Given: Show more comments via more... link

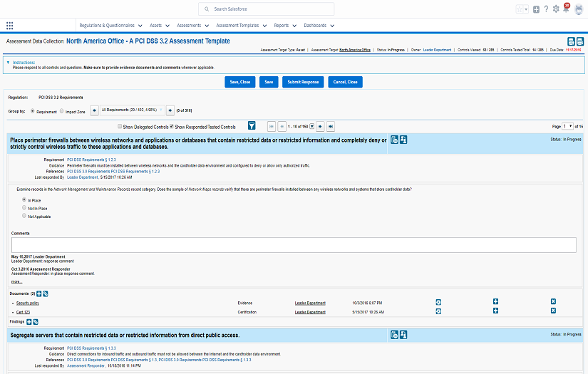Looking at the screenshot, I should tap(16, 281).
